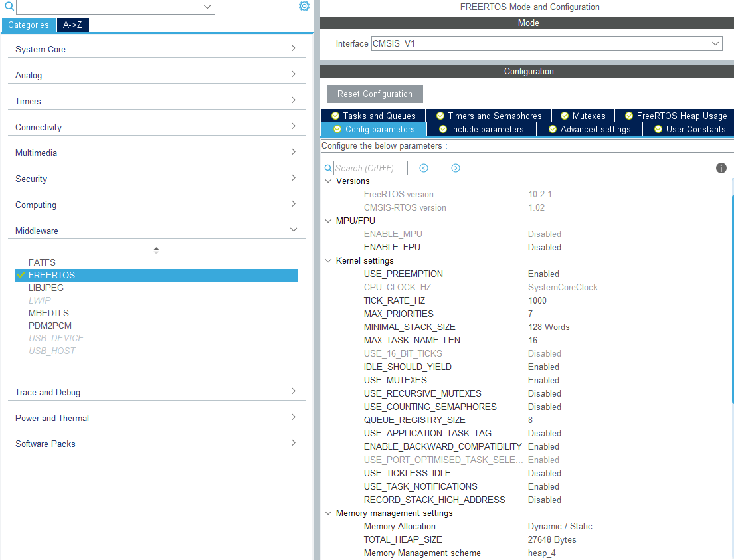Expand the Connectivity category
The height and width of the screenshot is (560, 734).
(x=156, y=127)
